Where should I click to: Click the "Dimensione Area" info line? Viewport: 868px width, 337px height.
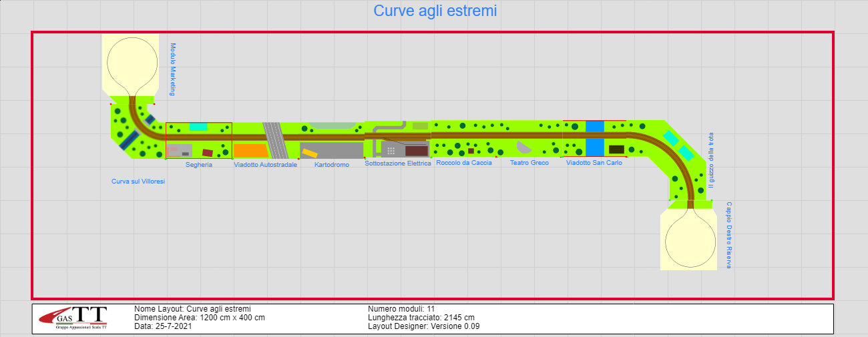coord(200,318)
